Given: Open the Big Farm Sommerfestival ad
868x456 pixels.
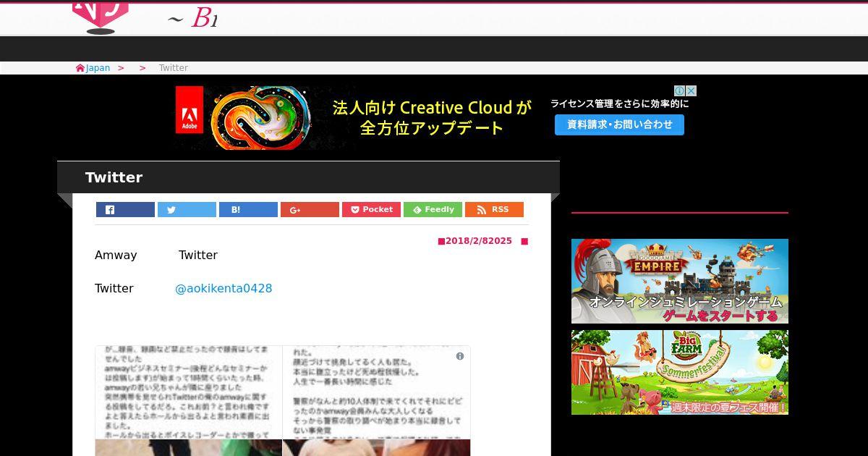Looking at the screenshot, I should (680, 372).
